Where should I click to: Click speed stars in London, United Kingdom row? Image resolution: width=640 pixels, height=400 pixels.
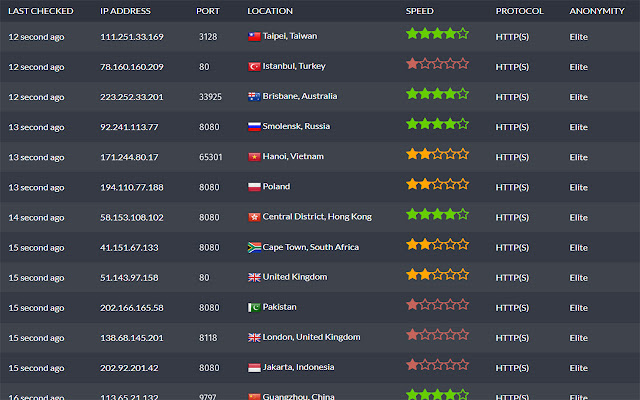point(437,335)
